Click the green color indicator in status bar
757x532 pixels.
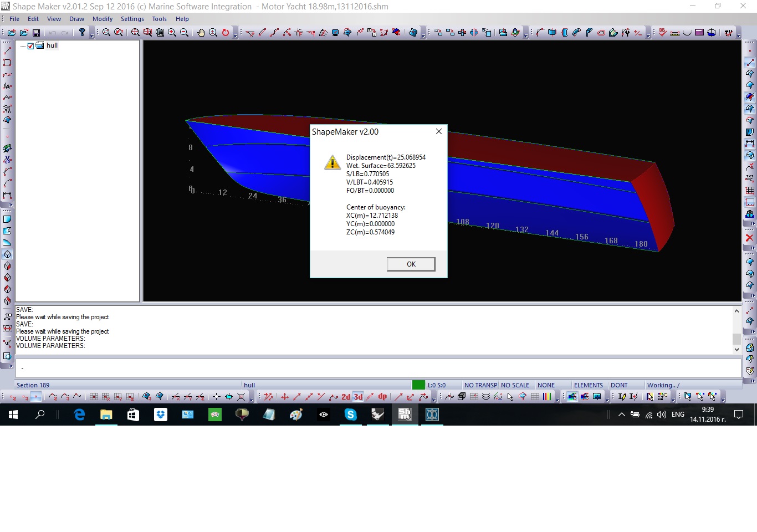tap(418, 385)
